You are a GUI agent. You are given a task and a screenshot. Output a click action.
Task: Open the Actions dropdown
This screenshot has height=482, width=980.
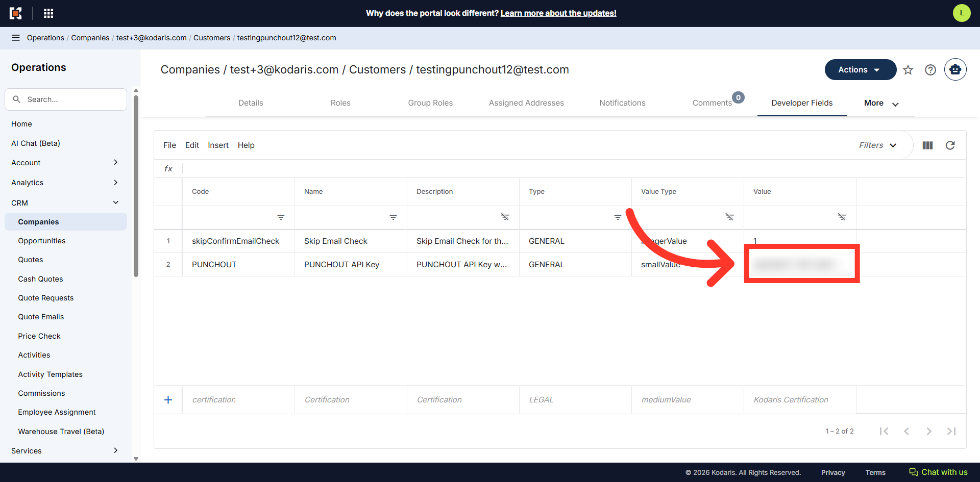click(x=860, y=70)
